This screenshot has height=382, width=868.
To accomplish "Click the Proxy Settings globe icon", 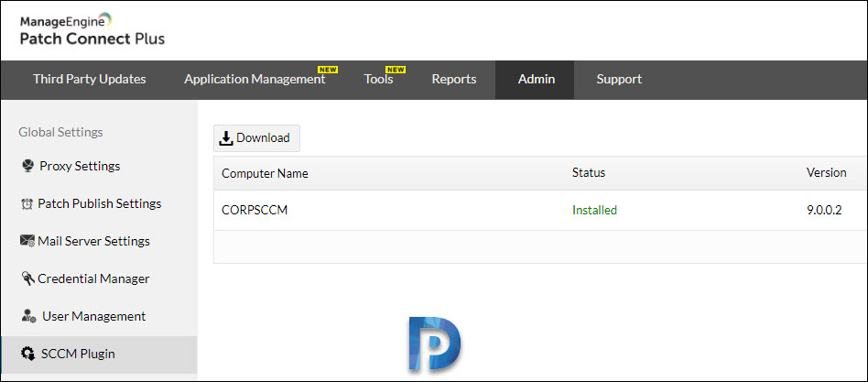I will tap(27, 166).
